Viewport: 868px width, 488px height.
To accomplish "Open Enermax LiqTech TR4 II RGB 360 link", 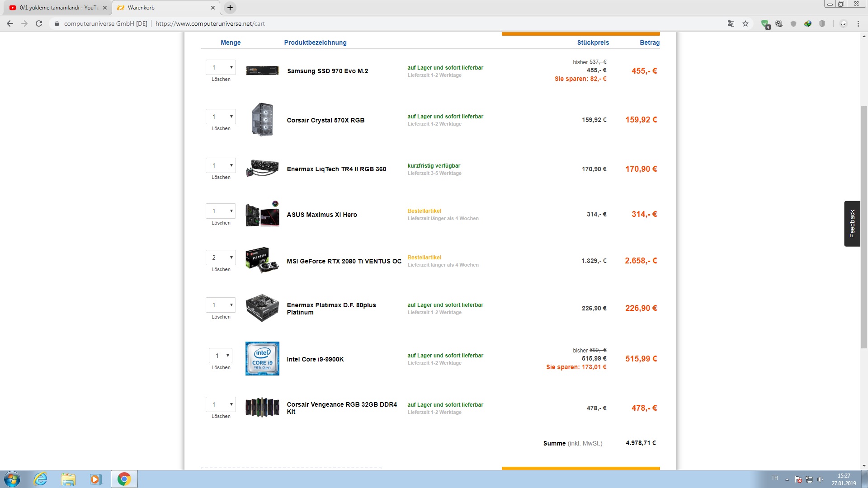I will pos(336,169).
